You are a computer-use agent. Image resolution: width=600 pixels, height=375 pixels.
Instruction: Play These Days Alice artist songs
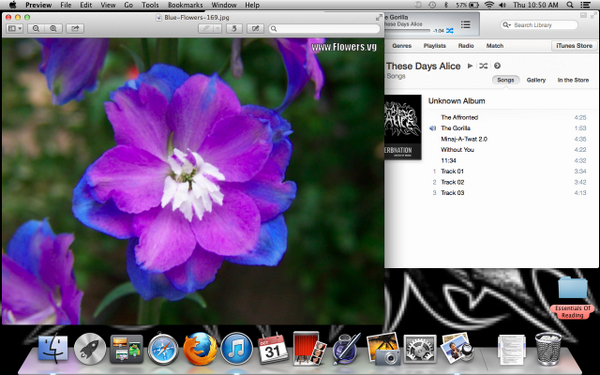point(470,66)
